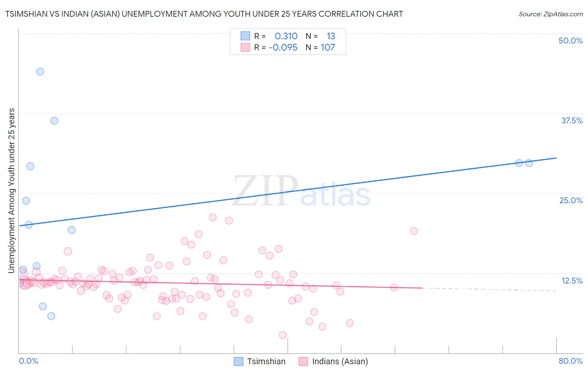The width and height of the screenshot is (588, 373).
Task: Click the lowest pink data point
Action: pyautogui.click(x=283, y=335)
